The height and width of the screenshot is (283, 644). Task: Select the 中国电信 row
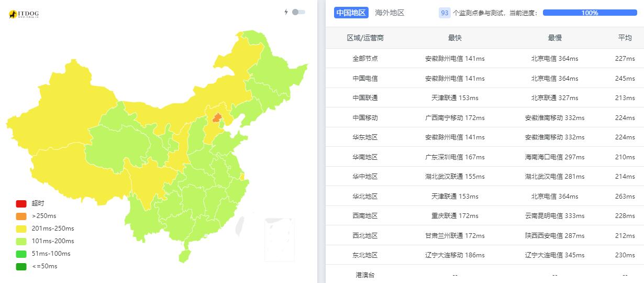coord(485,78)
